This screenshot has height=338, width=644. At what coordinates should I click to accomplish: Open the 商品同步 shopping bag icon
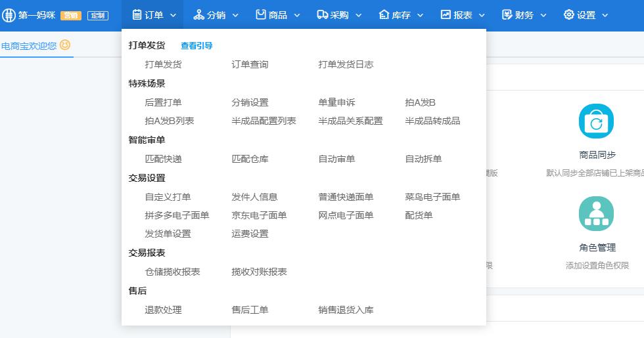[597, 121]
